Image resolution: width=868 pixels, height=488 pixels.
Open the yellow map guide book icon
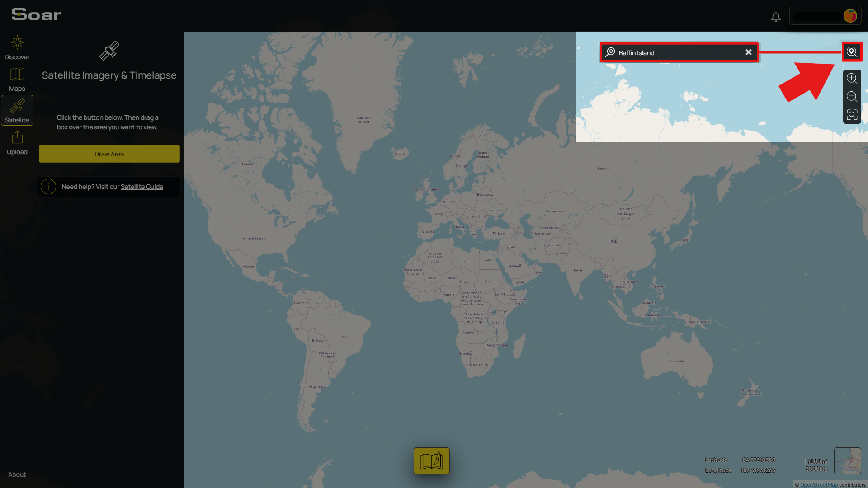[x=431, y=460]
